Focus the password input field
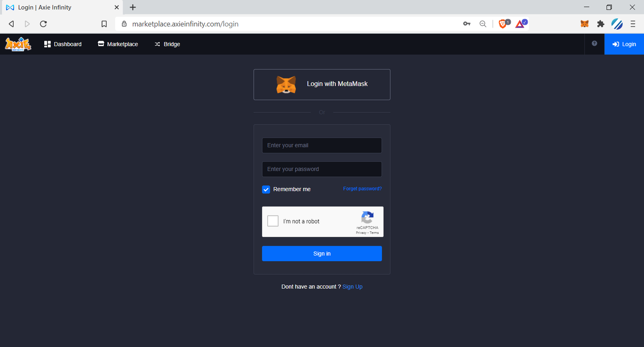644x347 pixels. [x=322, y=169]
